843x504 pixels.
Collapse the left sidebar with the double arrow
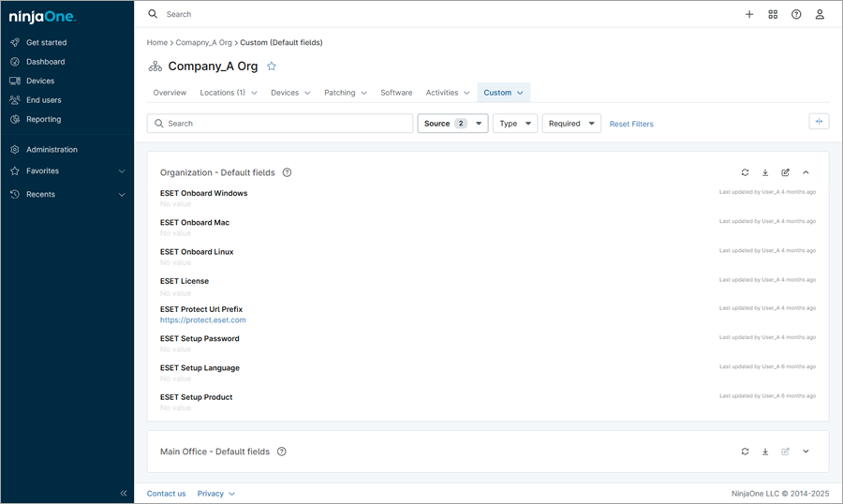[x=124, y=493]
